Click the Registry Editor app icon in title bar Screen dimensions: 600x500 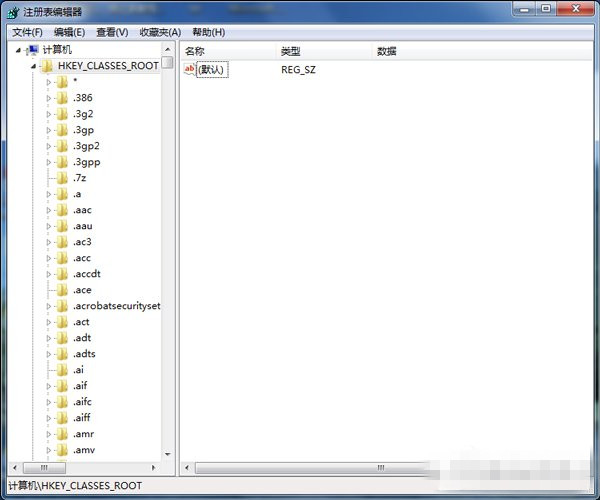tap(13, 12)
